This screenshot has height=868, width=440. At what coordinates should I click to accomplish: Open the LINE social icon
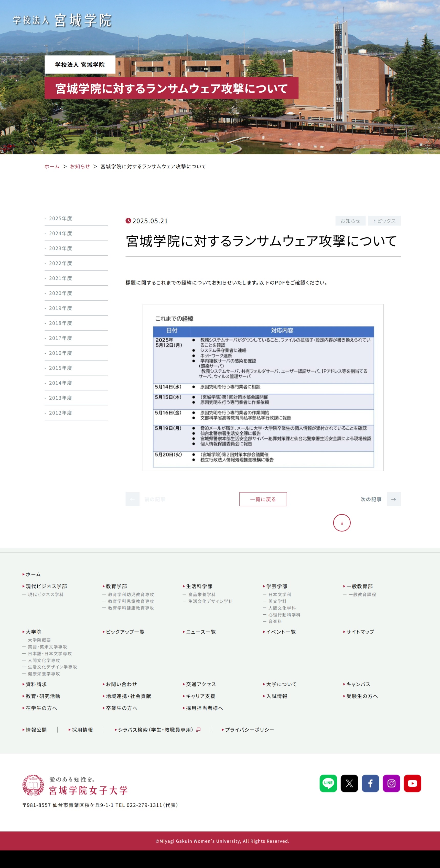pyautogui.click(x=328, y=783)
